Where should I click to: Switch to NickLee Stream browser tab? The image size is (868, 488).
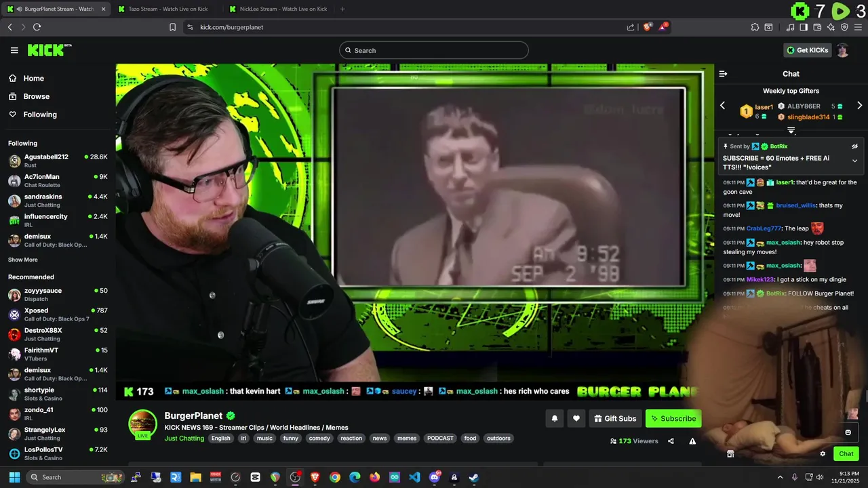pos(279,9)
